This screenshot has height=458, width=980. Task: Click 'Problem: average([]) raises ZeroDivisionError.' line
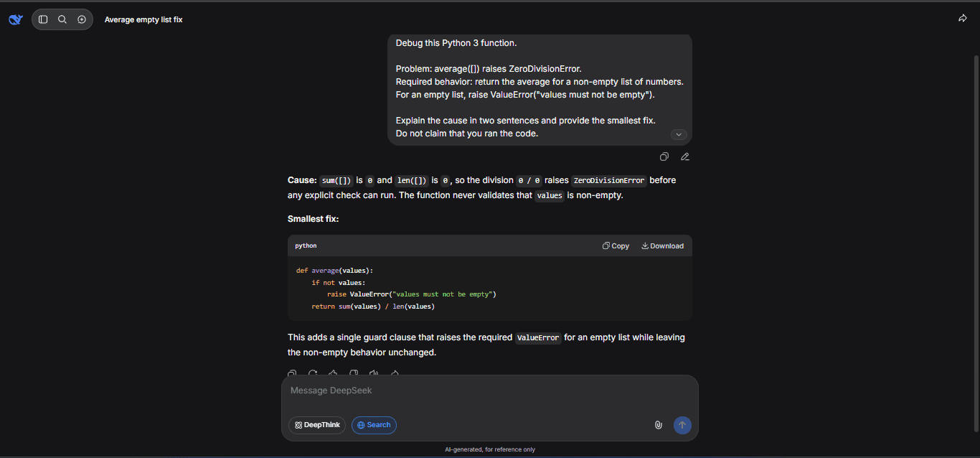click(489, 69)
